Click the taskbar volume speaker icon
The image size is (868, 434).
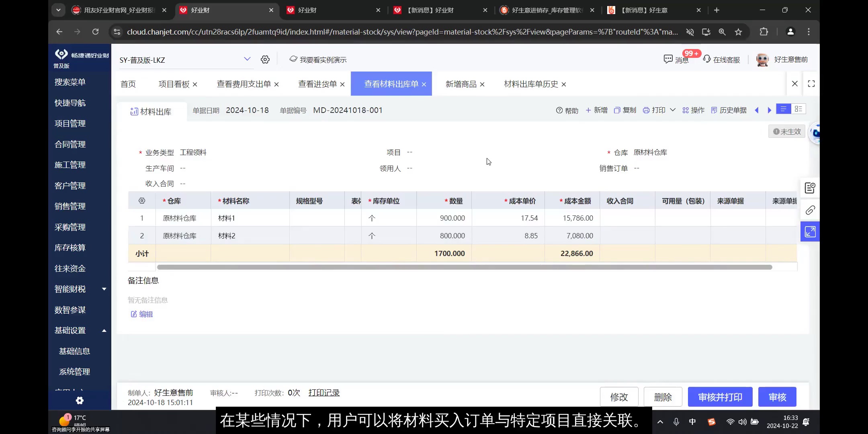pos(742,422)
